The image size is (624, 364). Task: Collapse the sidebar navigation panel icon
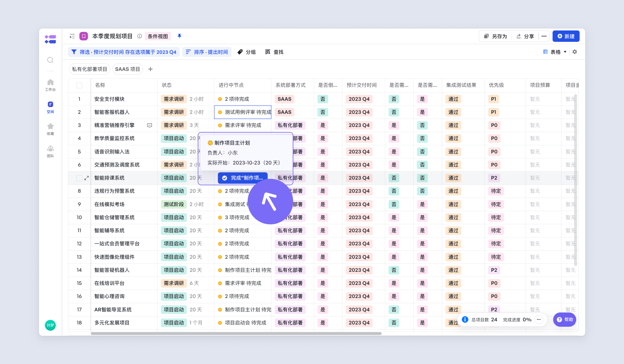coord(72,36)
